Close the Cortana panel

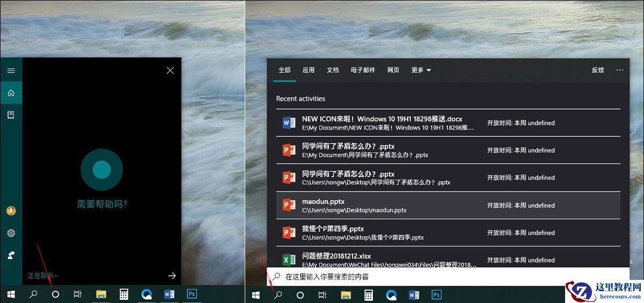[170, 70]
